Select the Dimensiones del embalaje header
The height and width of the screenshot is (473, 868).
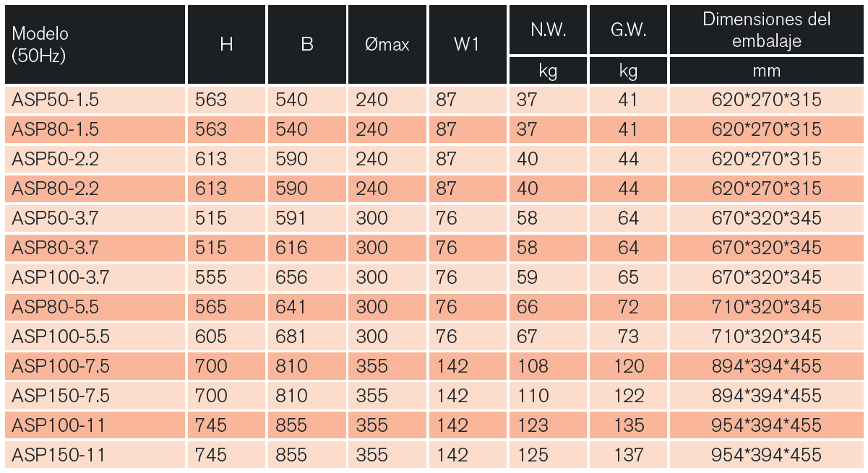click(x=766, y=30)
